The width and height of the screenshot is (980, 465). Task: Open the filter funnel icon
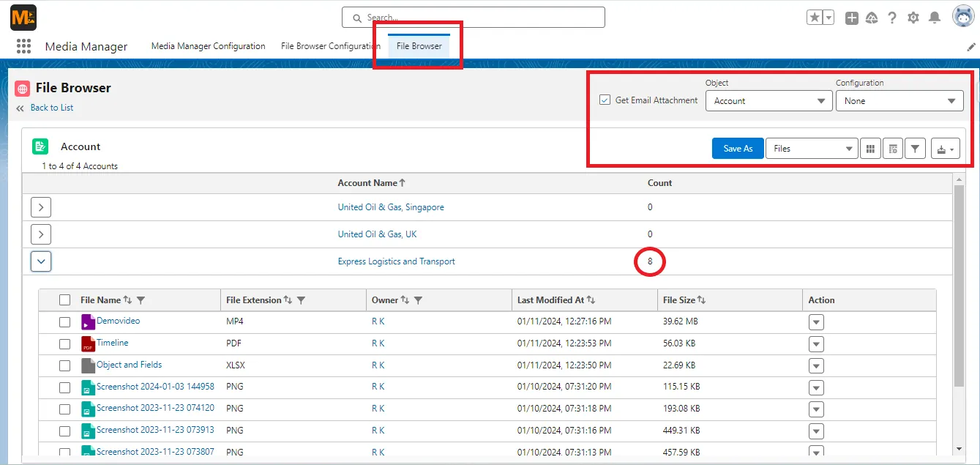click(915, 148)
